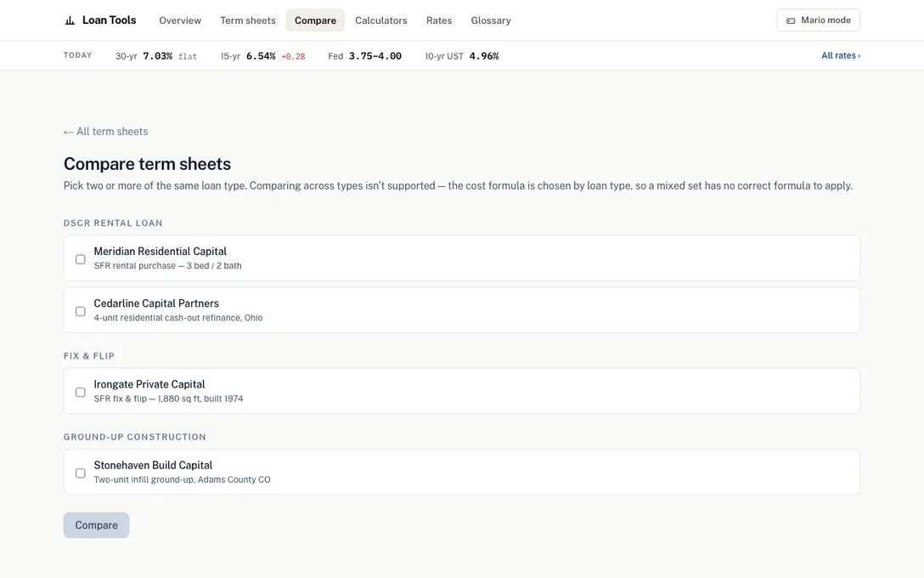Navigate to the Rates tab
Image resolution: width=924 pixels, height=578 pixels.
pyautogui.click(x=439, y=20)
